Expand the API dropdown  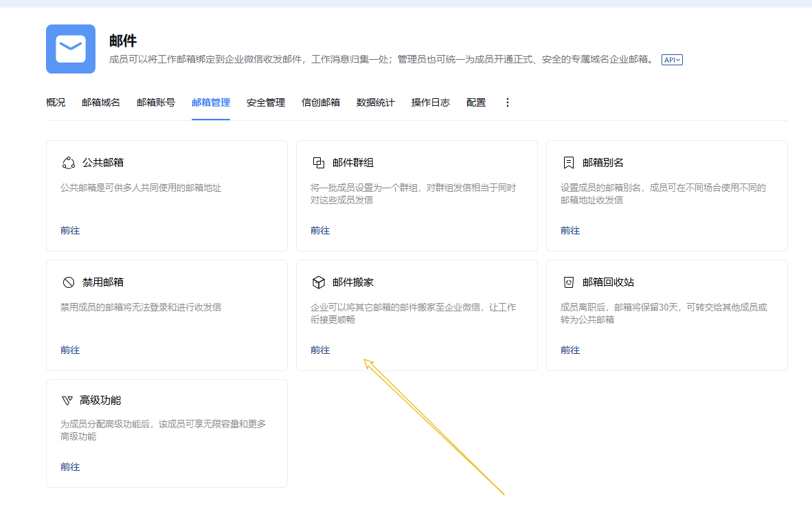tap(672, 60)
